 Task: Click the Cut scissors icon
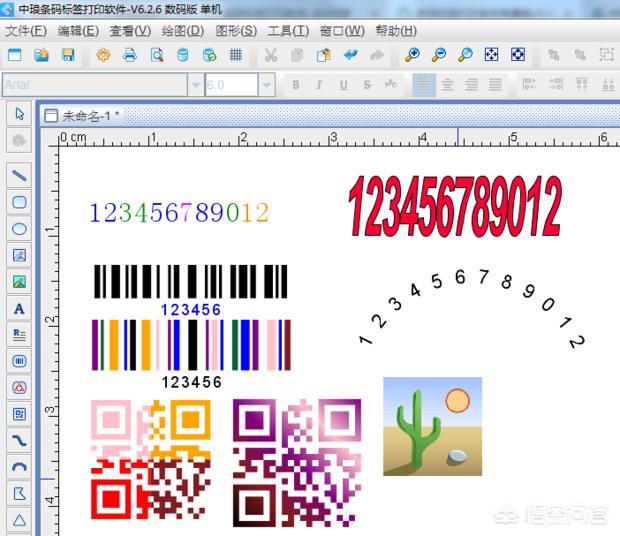click(270, 55)
